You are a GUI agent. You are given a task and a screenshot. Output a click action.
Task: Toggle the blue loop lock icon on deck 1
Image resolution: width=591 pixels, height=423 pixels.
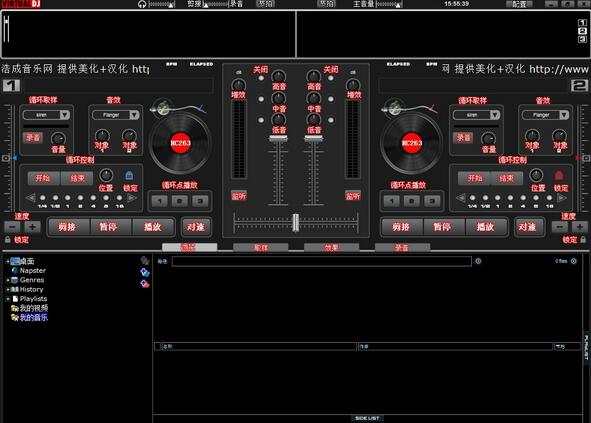click(x=129, y=175)
